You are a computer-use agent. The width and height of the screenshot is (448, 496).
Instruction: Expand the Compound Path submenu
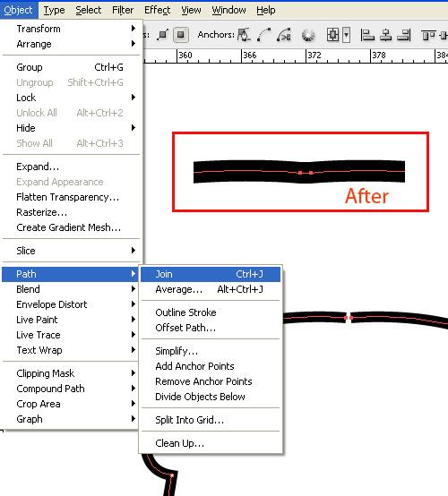70,389
